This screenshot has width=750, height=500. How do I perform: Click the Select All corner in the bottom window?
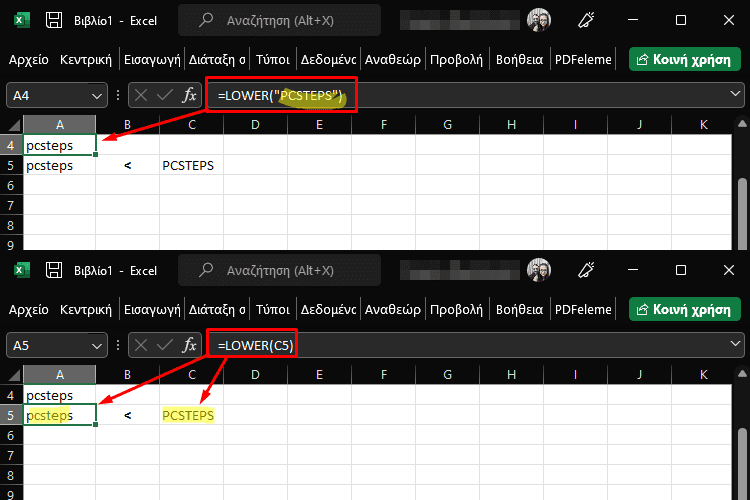(12, 375)
